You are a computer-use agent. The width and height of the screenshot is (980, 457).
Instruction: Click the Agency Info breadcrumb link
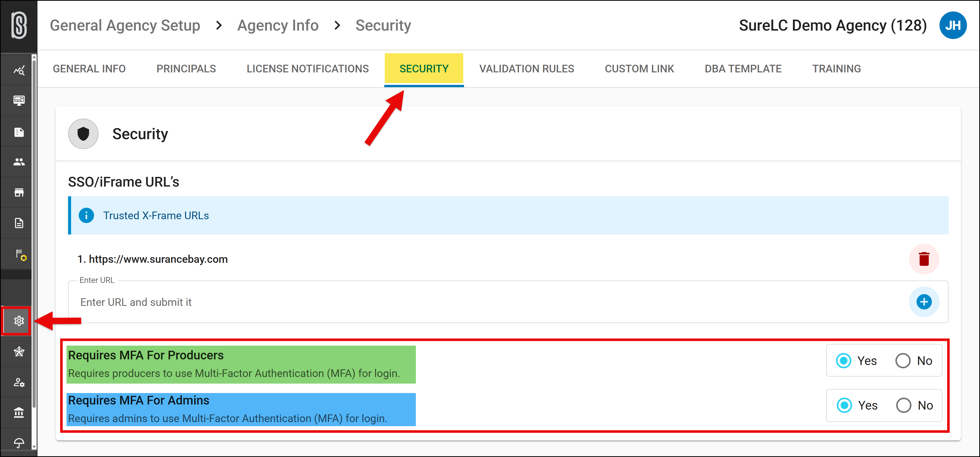coord(278,25)
